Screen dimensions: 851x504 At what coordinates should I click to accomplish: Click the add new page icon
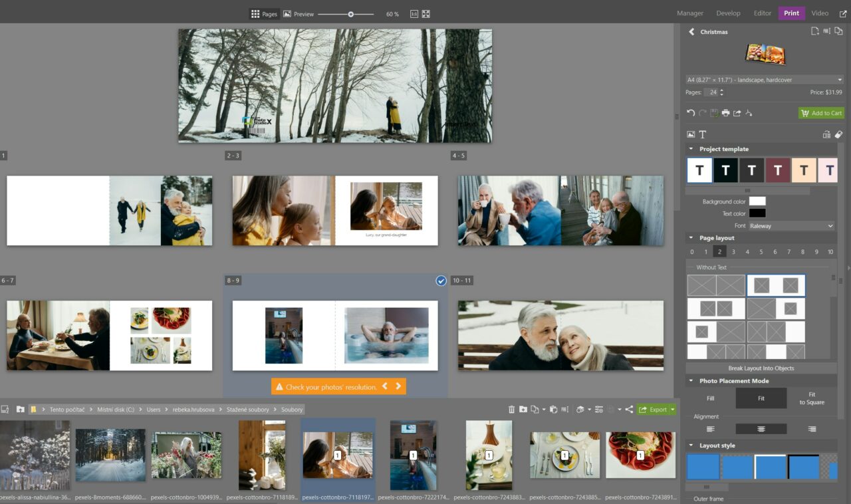pos(815,31)
